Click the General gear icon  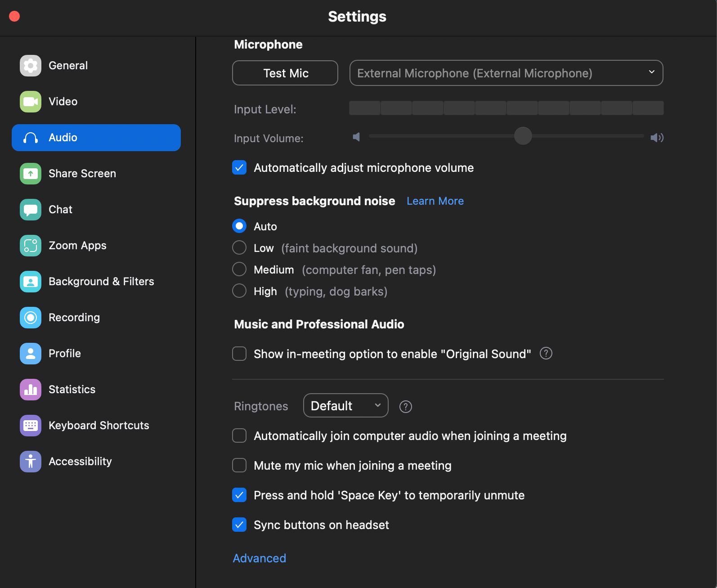tap(31, 66)
